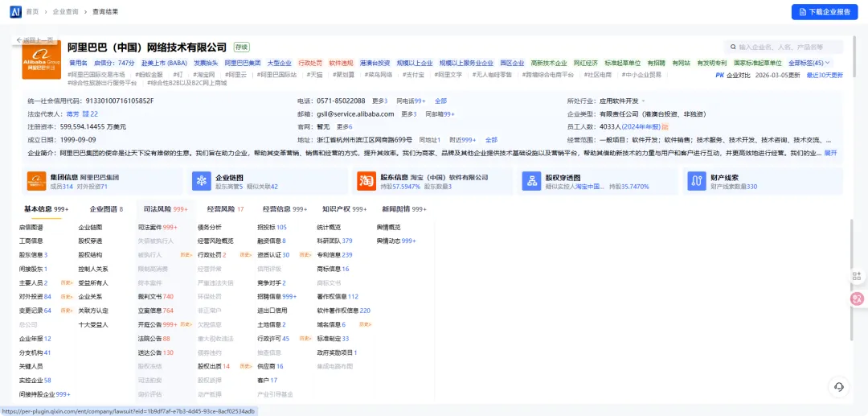Click the #支付宝 hashtag

[413, 75]
